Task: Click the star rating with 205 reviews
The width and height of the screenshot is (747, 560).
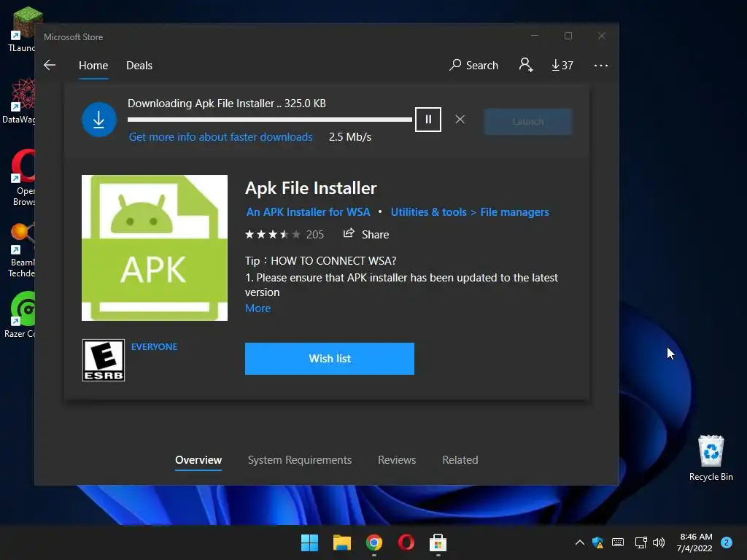Action: coord(285,234)
